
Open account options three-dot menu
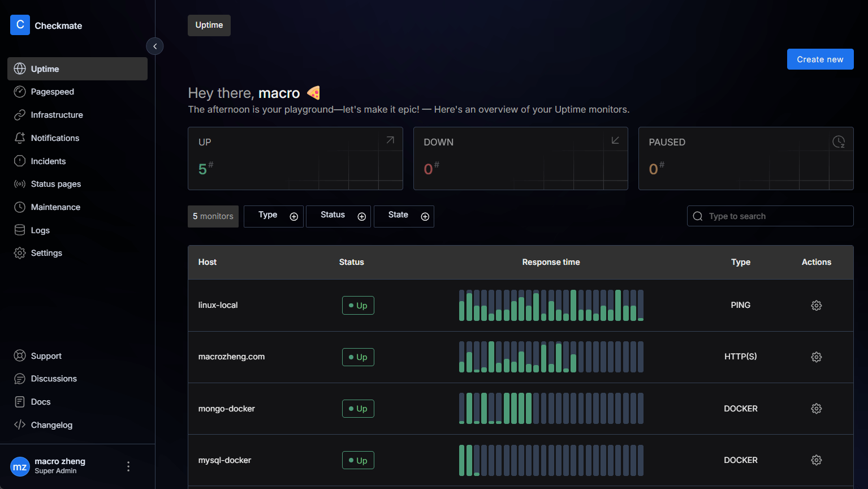128,466
